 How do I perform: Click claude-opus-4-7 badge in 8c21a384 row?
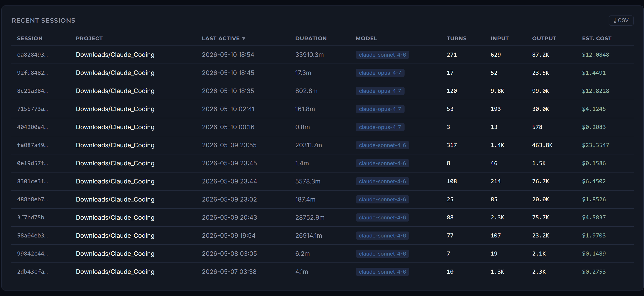tap(380, 91)
